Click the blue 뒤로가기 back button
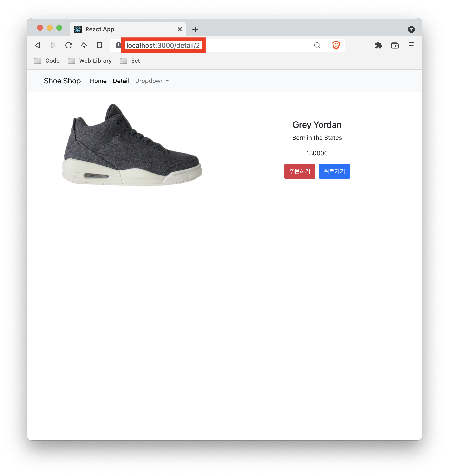The image size is (449, 476). click(x=334, y=171)
